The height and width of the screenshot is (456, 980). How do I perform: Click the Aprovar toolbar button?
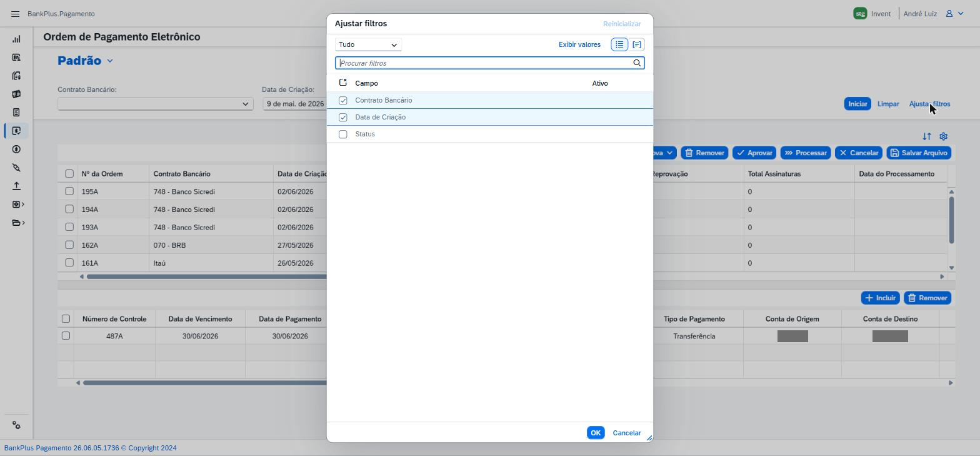tap(754, 153)
